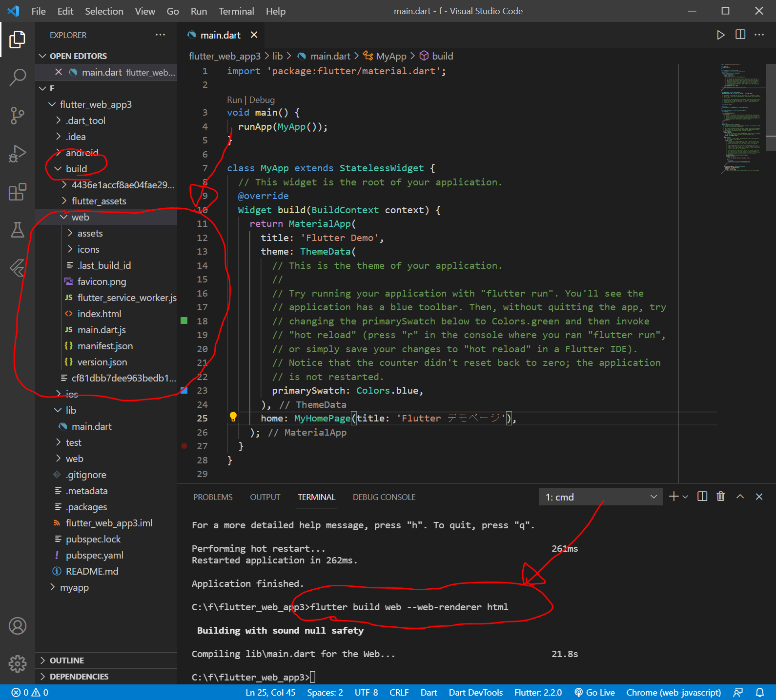Run the Dart file with play icon
The image size is (776, 700).
click(x=720, y=35)
